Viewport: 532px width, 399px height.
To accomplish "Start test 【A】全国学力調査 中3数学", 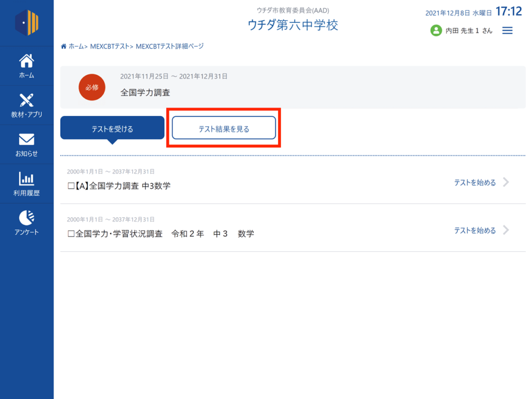I will [475, 182].
